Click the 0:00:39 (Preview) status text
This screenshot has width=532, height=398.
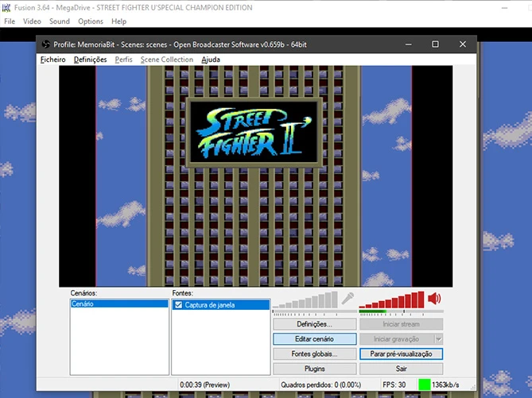pyautogui.click(x=204, y=384)
